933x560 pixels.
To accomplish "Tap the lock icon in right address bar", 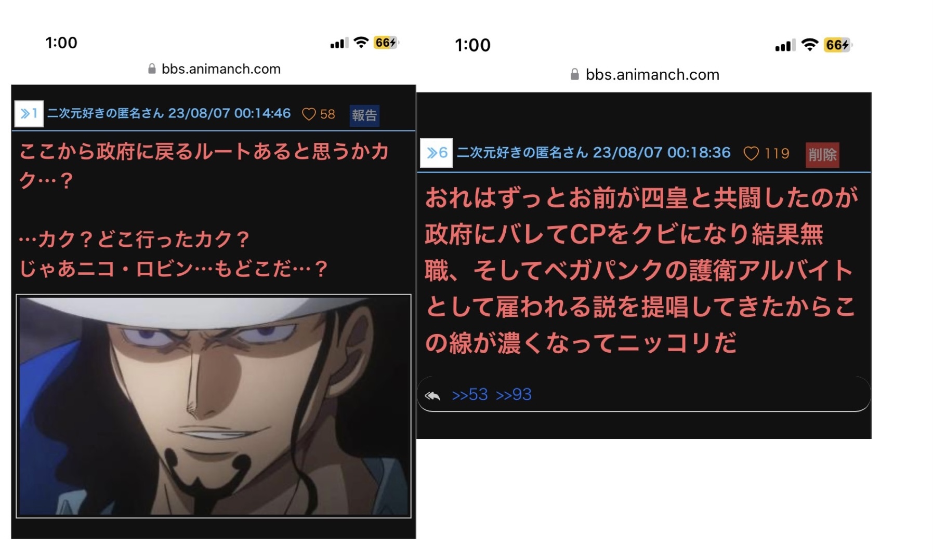I will (574, 74).
